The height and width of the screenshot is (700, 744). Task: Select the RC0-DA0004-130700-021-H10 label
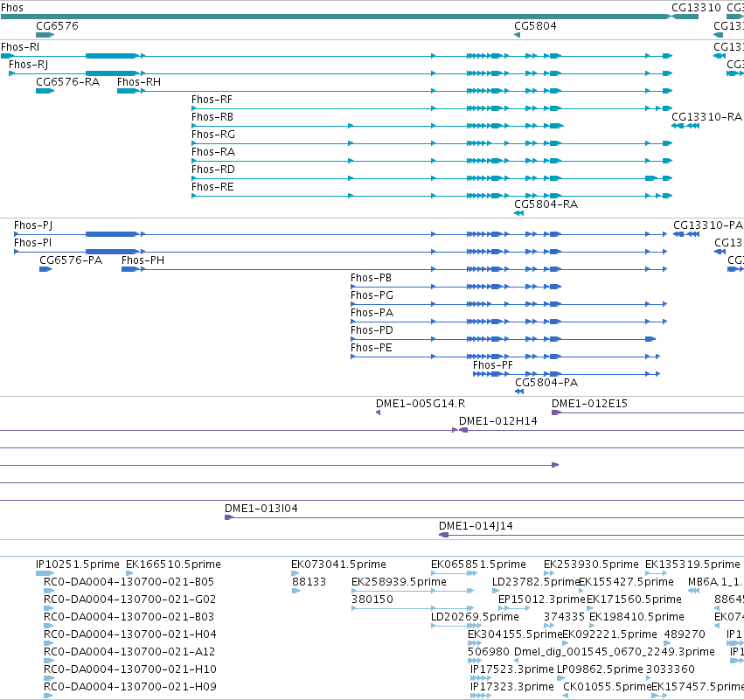tap(130, 669)
